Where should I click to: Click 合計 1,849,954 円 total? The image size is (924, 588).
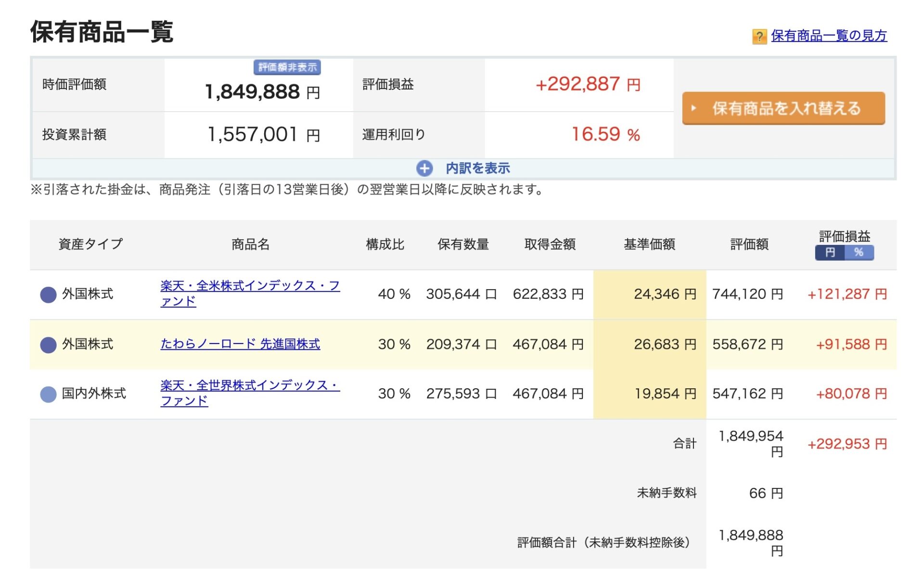coord(751,444)
